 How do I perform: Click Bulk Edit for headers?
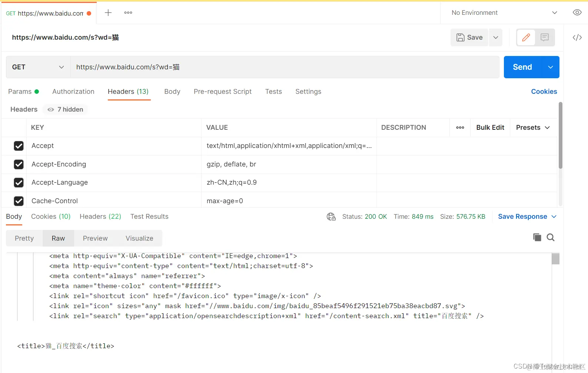[x=490, y=128]
